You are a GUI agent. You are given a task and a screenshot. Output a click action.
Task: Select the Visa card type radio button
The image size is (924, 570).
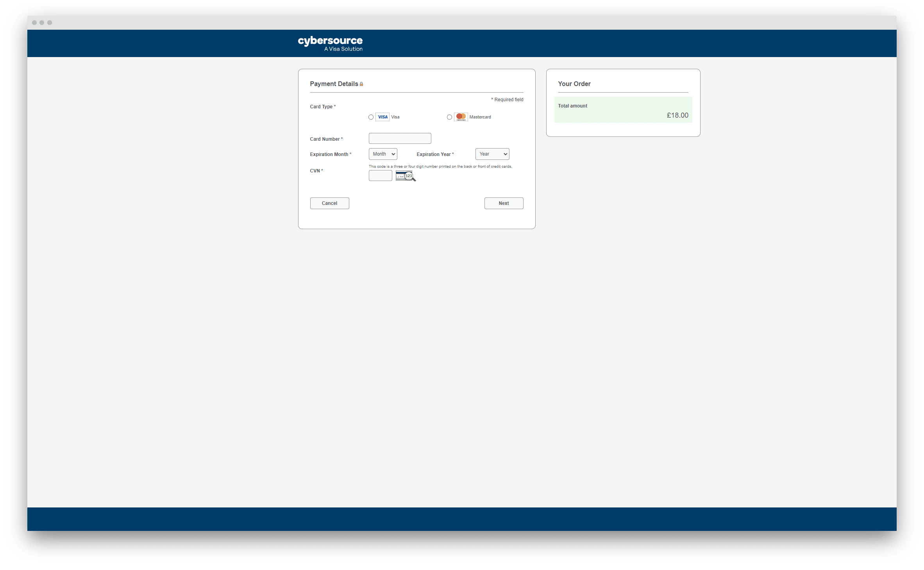click(x=371, y=117)
